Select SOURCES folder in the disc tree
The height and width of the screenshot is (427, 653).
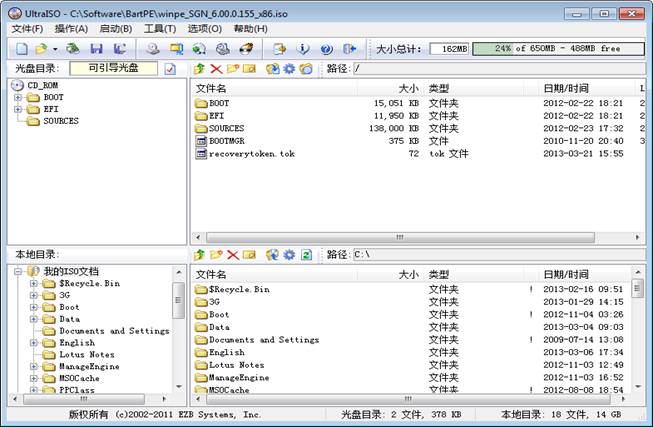[x=61, y=122]
